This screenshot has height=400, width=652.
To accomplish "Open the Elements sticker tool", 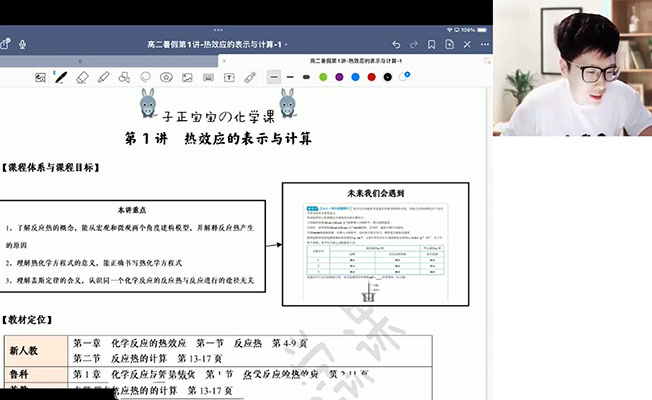I will (x=166, y=77).
